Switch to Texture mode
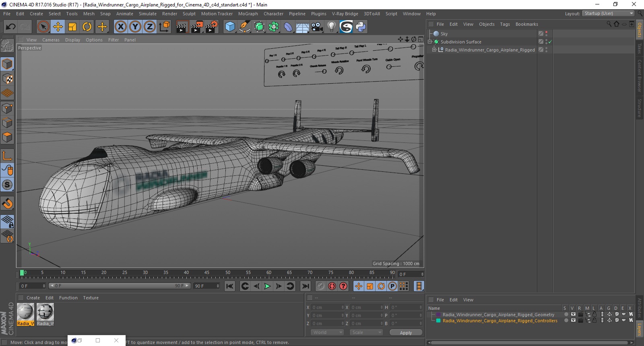The width and height of the screenshot is (644, 346). tap(7, 79)
